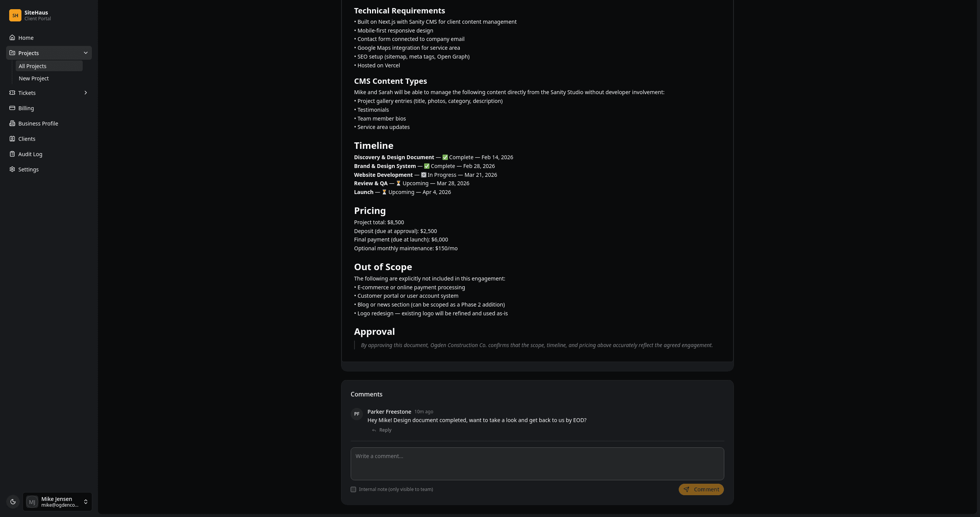Viewport: 980px width, 517px height.
Task: Collapse the Projects section chevron
Action: [86, 53]
